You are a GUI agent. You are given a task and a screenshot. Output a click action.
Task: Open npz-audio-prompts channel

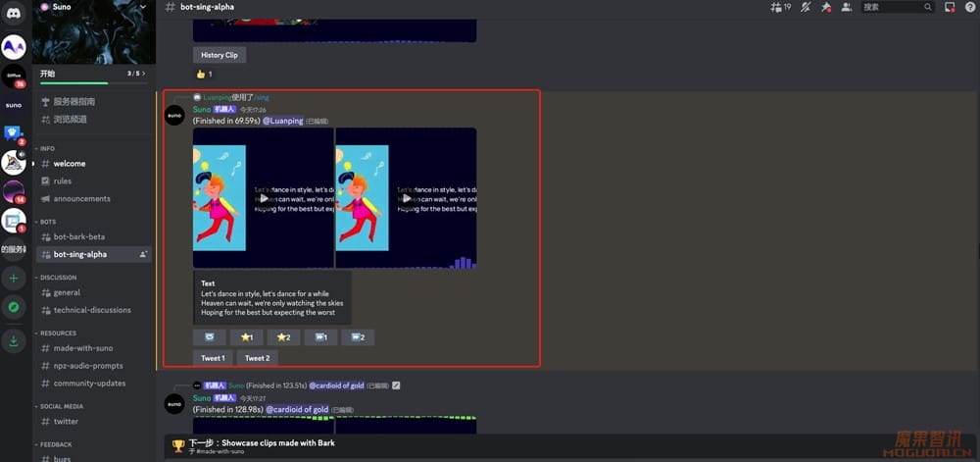coord(94,366)
